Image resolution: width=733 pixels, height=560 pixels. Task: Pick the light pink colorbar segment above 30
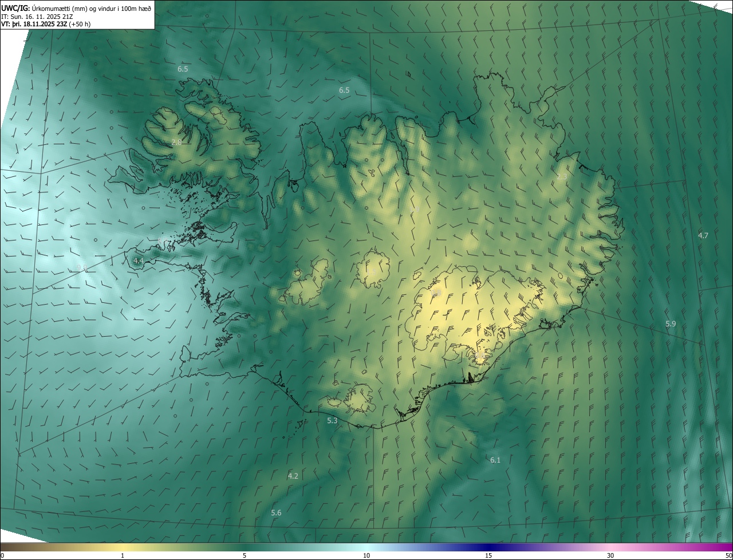[610, 547]
